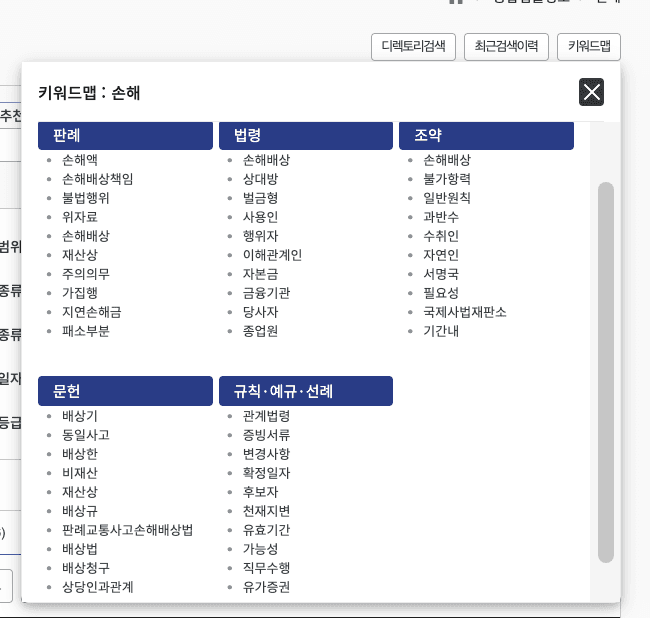Click keyword 비재산

80,473
